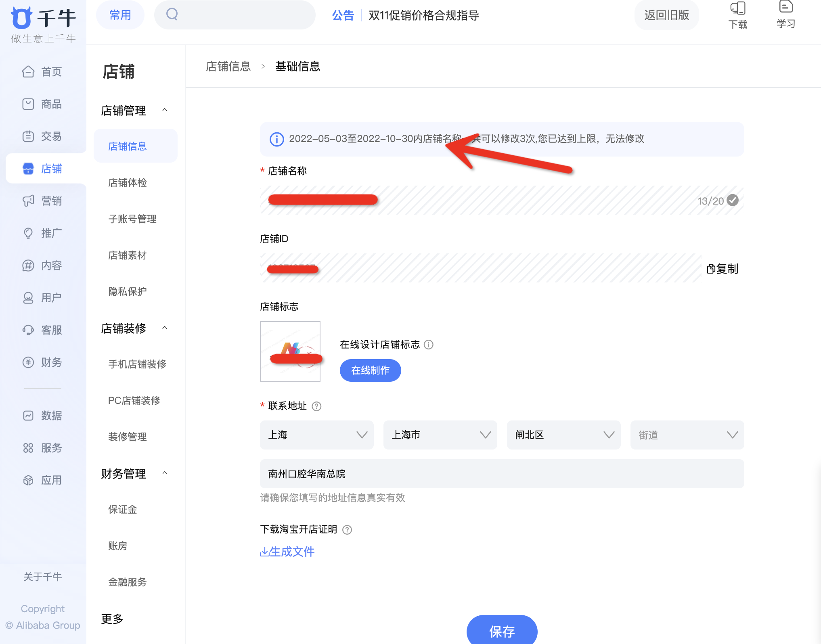Click the 学习 learning icon
The width and height of the screenshot is (821, 644).
[x=786, y=7]
